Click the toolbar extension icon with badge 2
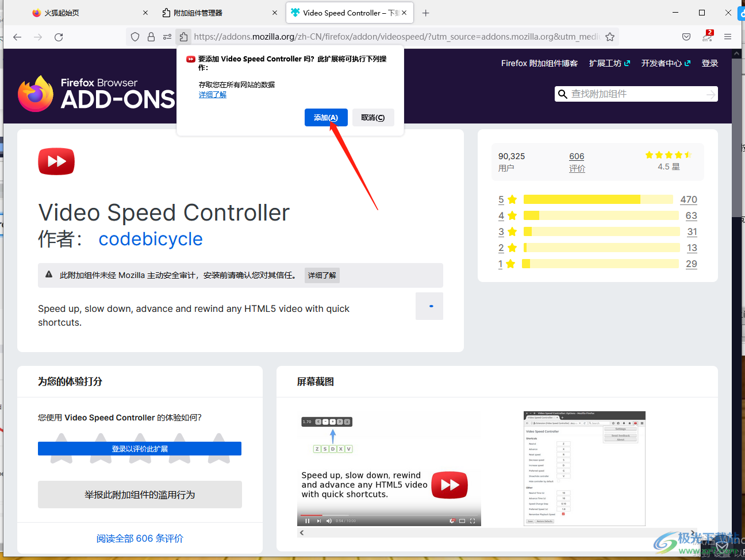This screenshot has height=560, width=745. click(x=708, y=36)
